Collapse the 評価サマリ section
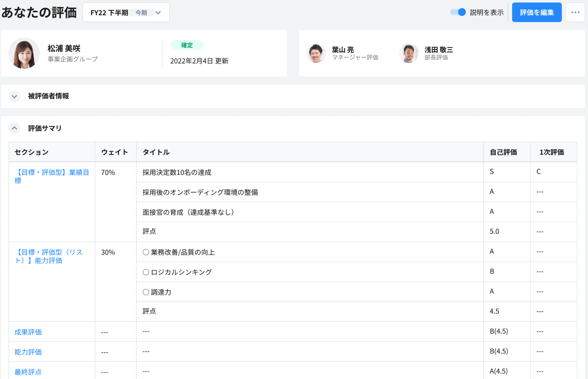This screenshot has height=379, width=588. pyautogui.click(x=15, y=128)
